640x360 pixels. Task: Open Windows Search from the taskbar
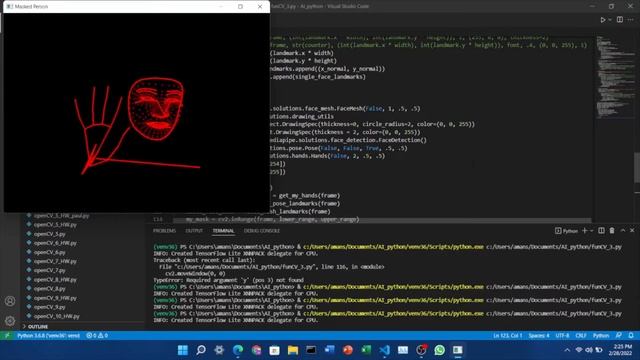(201, 350)
